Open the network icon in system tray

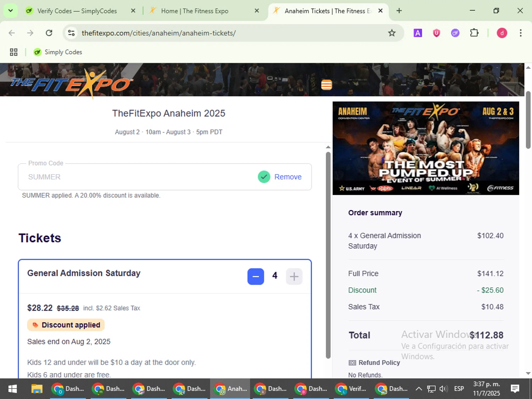coord(431,389)
